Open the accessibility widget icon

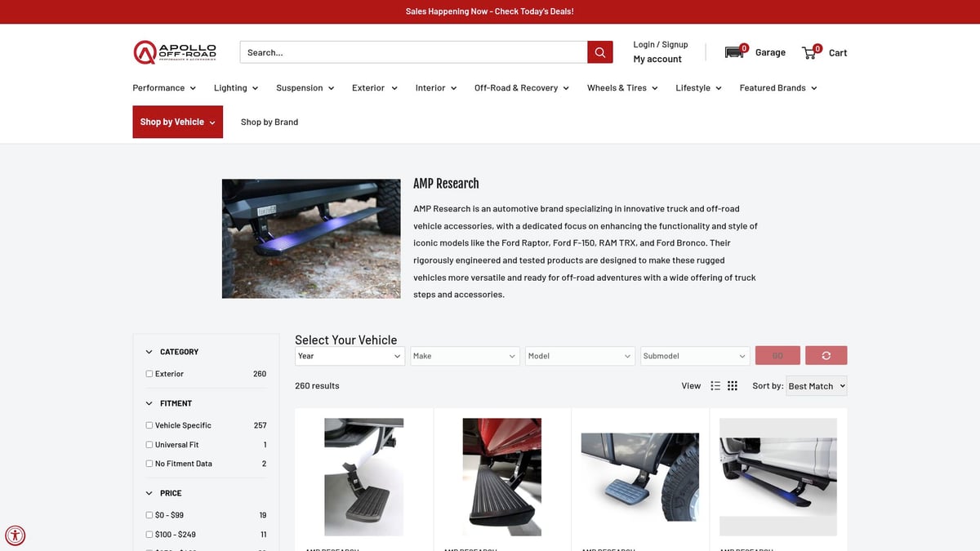click(x=15, y=535)
